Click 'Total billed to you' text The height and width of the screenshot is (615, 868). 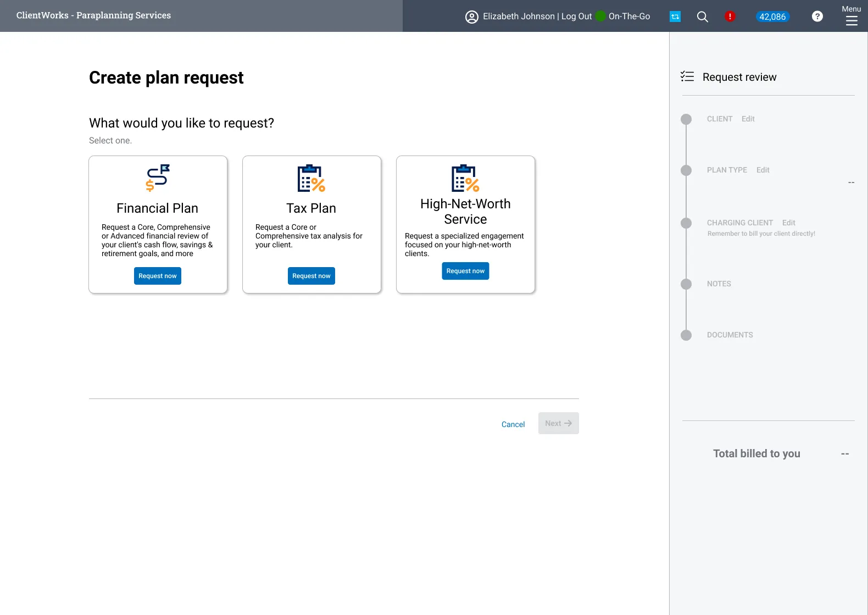point(756,453)
